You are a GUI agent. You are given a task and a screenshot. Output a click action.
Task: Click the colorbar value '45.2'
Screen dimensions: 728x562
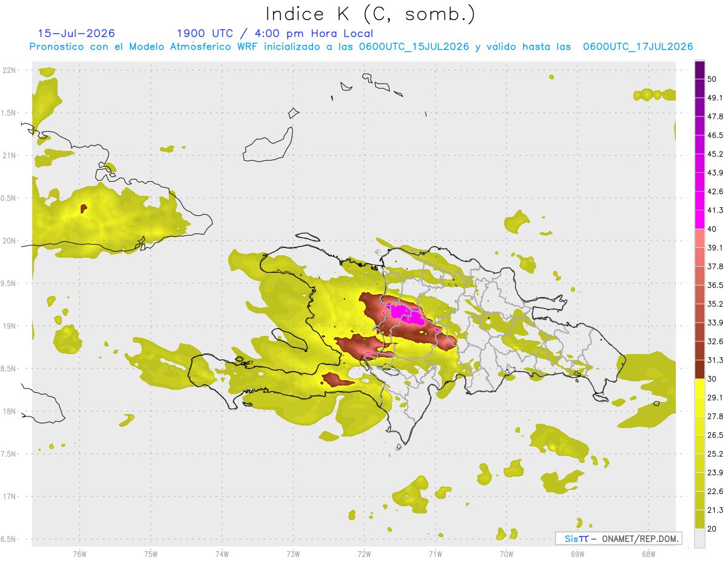pyautogui.click(x=715, y=154)
